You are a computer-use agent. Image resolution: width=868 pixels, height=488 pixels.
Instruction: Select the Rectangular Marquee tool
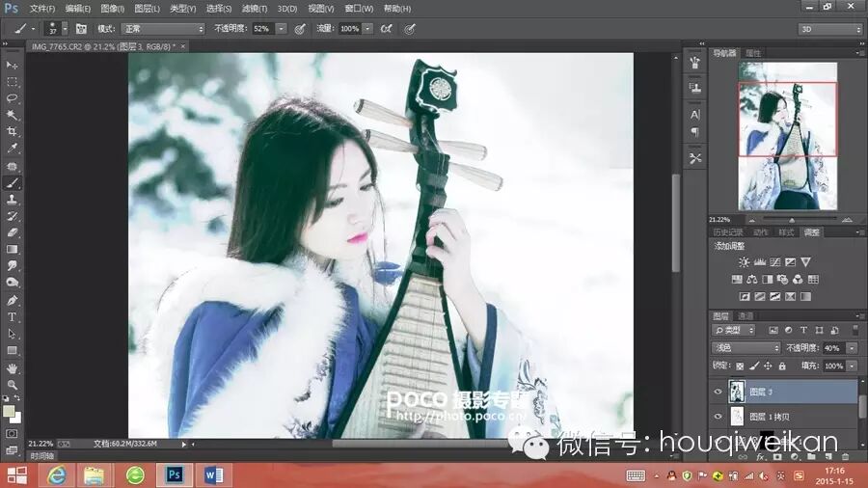click(12, 82)
